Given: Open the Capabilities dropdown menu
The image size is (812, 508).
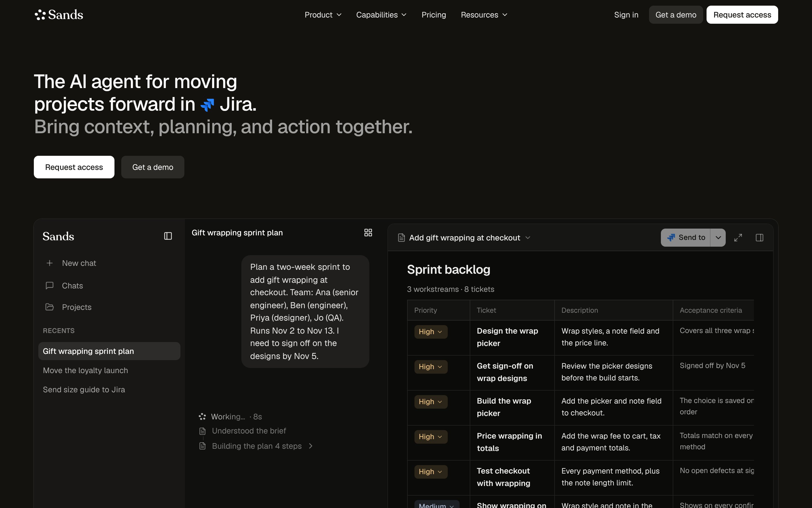Looking at the screenshot, I should pyautogui.click(x=381, y=15).
